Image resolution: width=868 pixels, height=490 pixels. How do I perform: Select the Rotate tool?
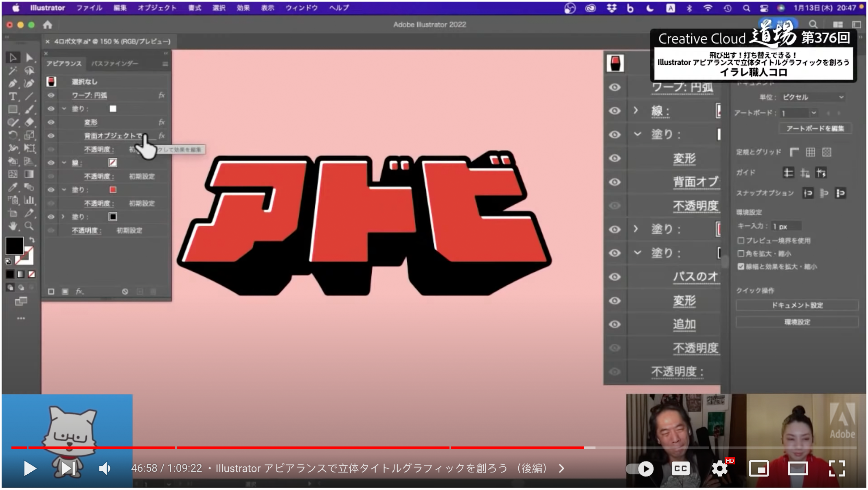point(13,134)
